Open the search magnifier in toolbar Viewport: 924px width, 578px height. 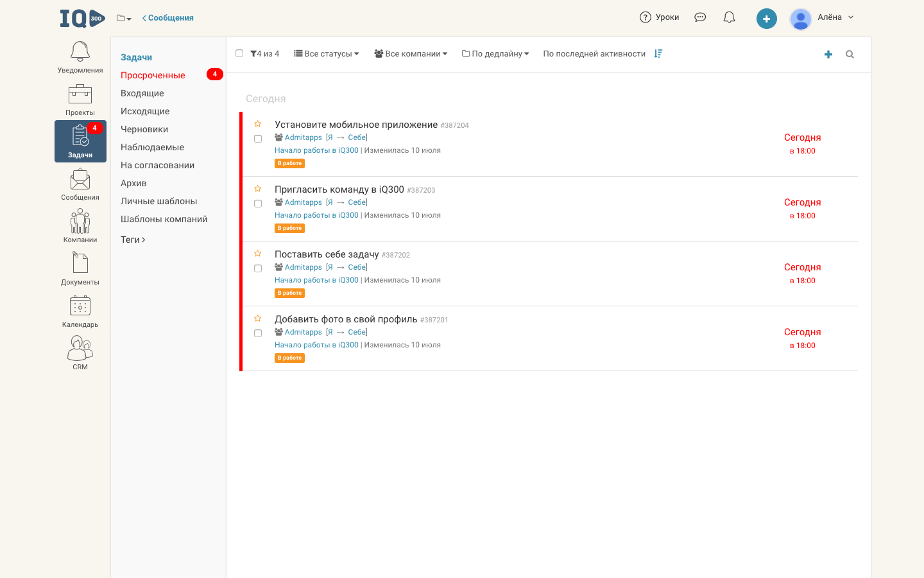coord(850,55)
